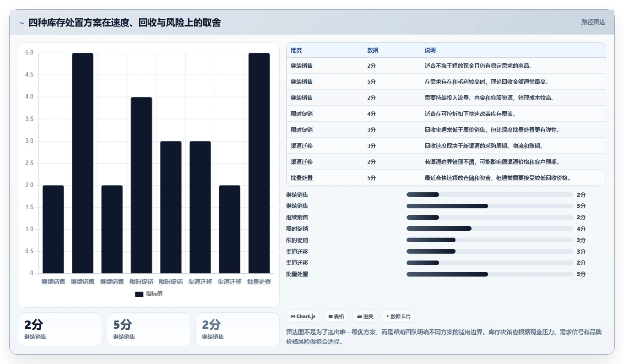Click the 继续销售 5分 progress bar

490,206
